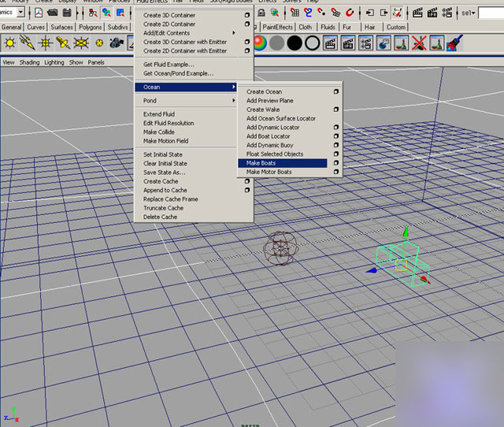Choose Create Wake menu entry
504x427 pixels.
point(263,110)
